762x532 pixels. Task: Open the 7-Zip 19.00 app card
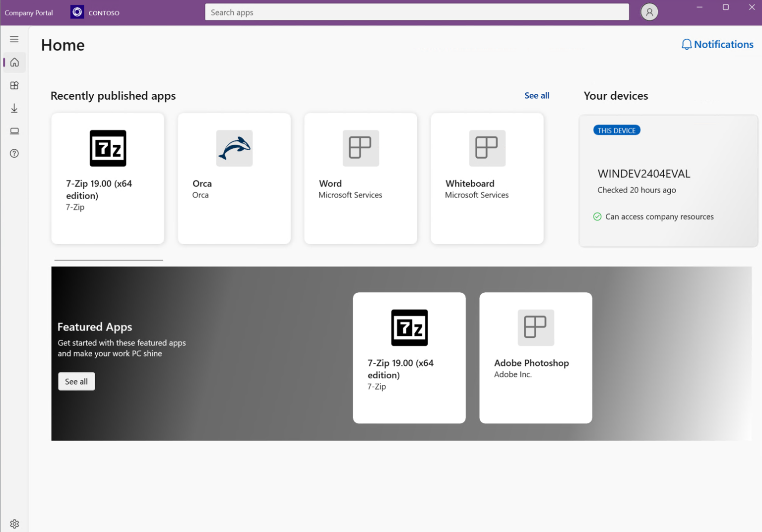(108, 178)
